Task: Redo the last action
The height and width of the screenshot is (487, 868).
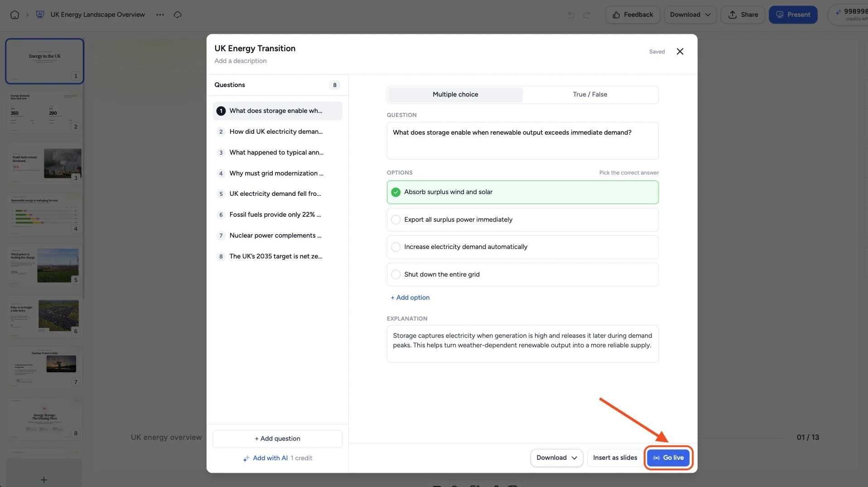Action: 587,15
